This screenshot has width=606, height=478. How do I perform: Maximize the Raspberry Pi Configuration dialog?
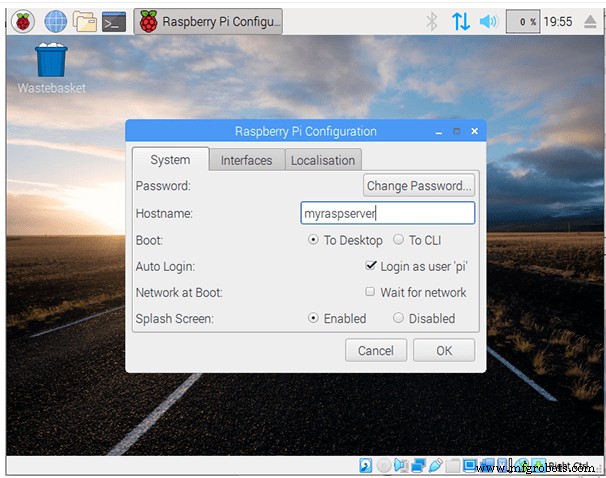coord(456,131)
